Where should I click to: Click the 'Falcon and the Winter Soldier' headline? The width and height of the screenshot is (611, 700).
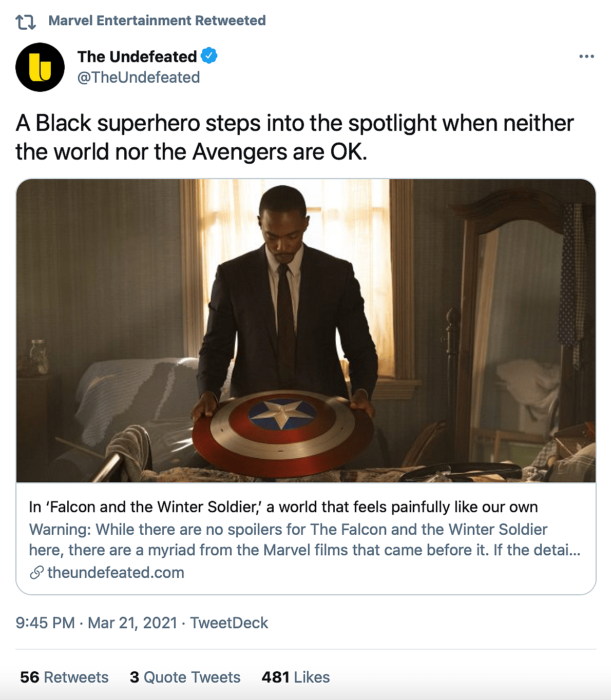[x=283, y=507]
